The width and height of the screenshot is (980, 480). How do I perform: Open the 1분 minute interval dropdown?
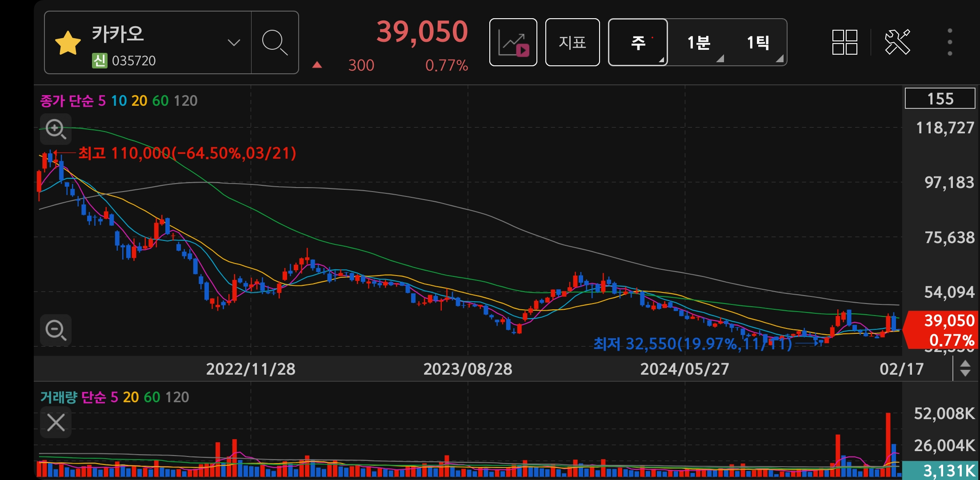point(699,43)
